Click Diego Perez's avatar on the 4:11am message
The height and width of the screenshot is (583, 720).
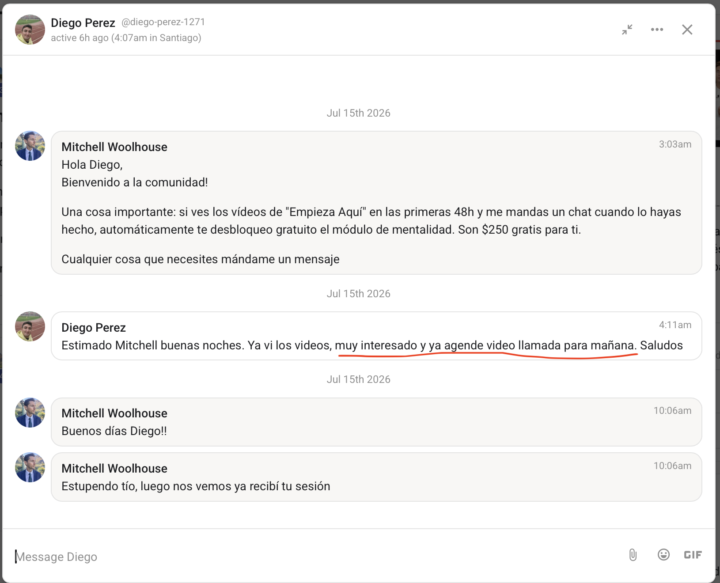[30, 326]
